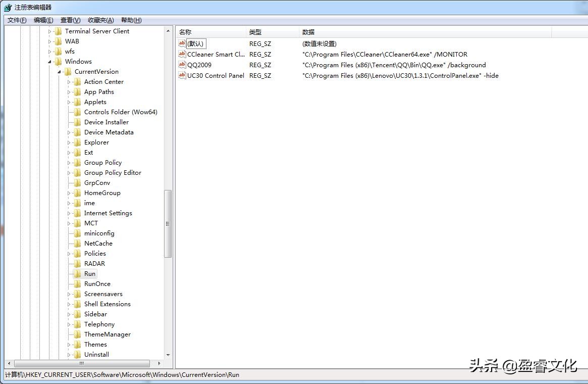Screen dimensions: 588x384
Task: Click the RunOnce folder icon
Action: 77,283
